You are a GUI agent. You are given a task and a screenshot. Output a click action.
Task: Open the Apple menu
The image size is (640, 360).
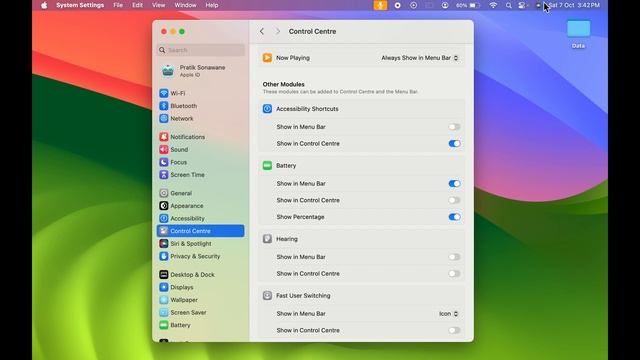point(44,5)
